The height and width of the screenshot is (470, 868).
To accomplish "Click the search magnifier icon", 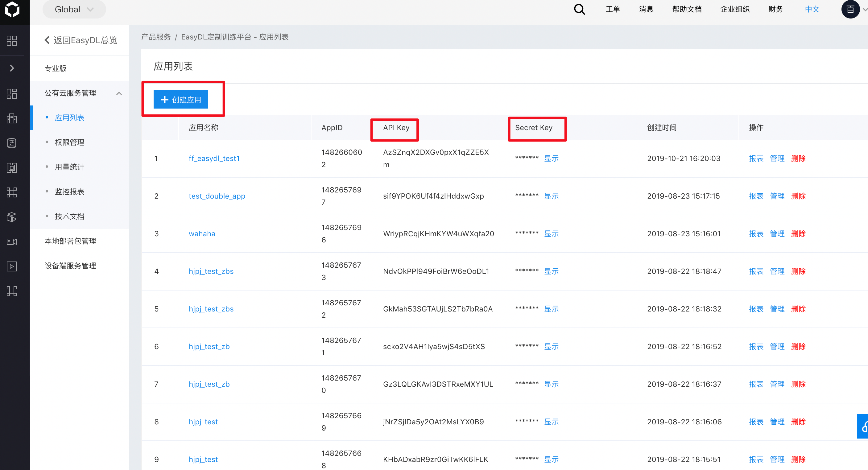I will (579, 10).
